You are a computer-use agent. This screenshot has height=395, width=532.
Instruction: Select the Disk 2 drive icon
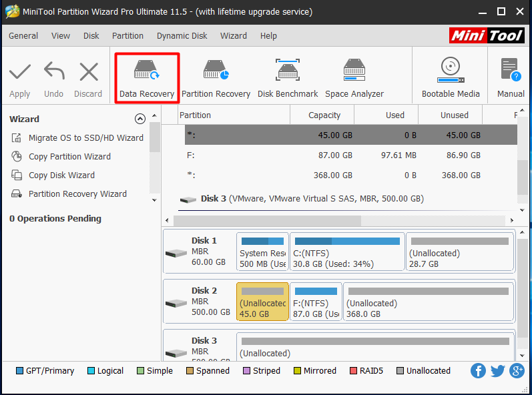(x=176, y=303)
